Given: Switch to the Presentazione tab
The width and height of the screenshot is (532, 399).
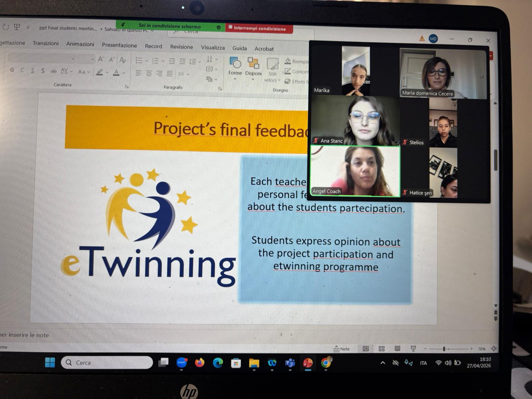Looking at the screenshot, I should pos(119,45).
